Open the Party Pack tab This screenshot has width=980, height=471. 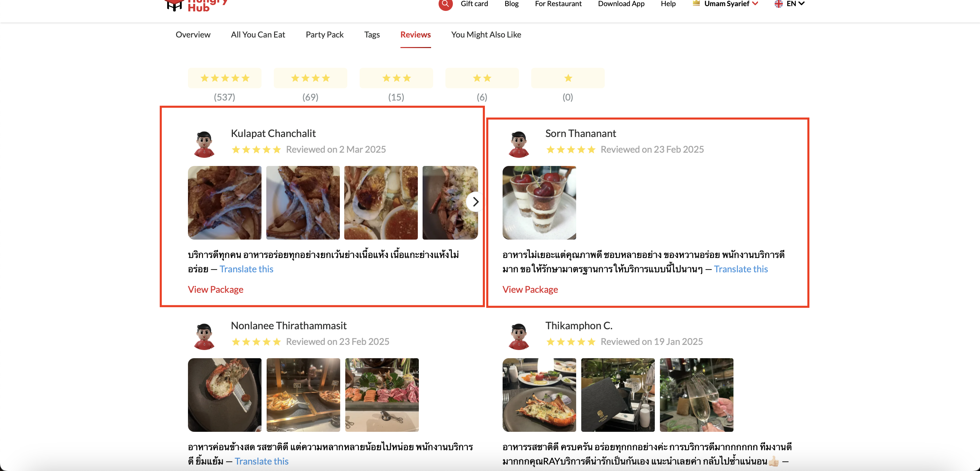[325, 35]
